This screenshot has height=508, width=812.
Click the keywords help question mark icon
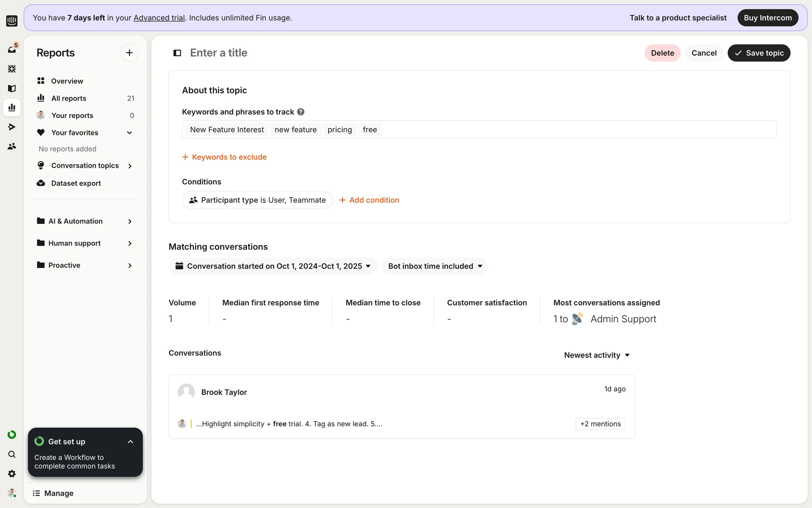click(301, 112)
